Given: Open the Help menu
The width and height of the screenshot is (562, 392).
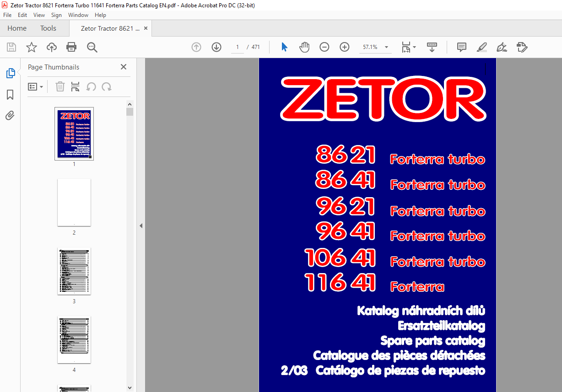Looking at the screenshot, I should [x=100, y=15].
